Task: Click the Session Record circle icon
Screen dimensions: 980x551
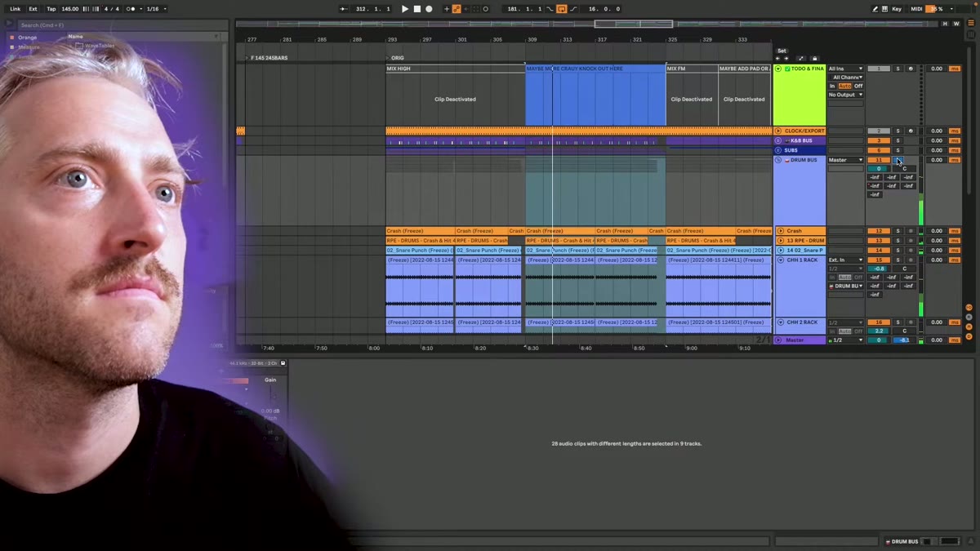Action: (486, 9)
